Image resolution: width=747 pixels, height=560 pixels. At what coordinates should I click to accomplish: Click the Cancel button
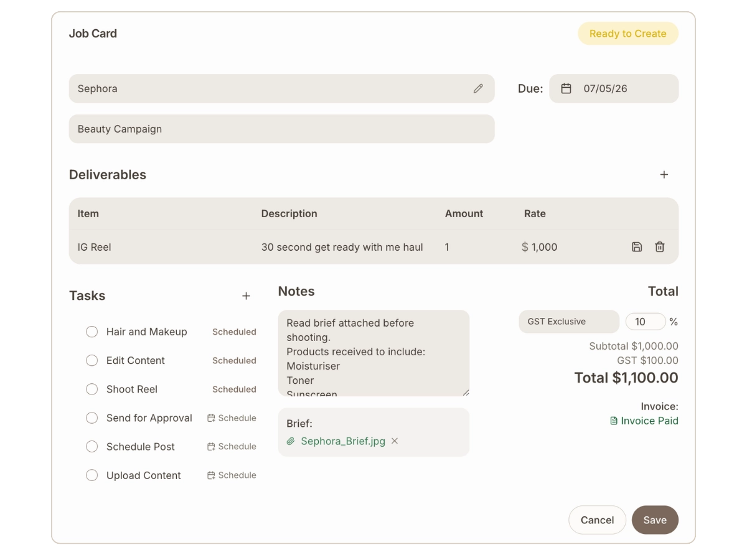(597, 520)
